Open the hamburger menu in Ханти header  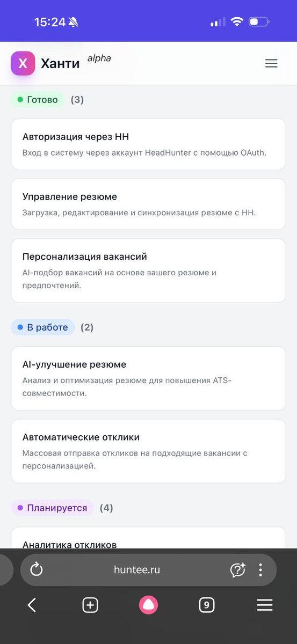click(x=271, y=63)
